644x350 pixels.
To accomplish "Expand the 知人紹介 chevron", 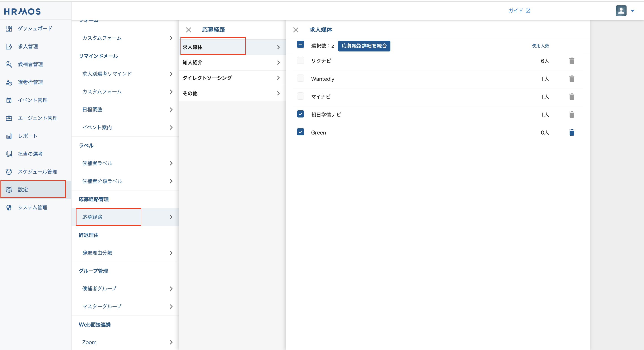I will pyautogui.click(x=278, y=62).
